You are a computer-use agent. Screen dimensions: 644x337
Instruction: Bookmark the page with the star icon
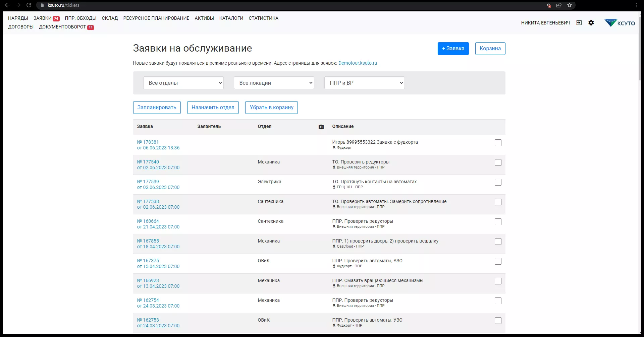click(570, 5)
